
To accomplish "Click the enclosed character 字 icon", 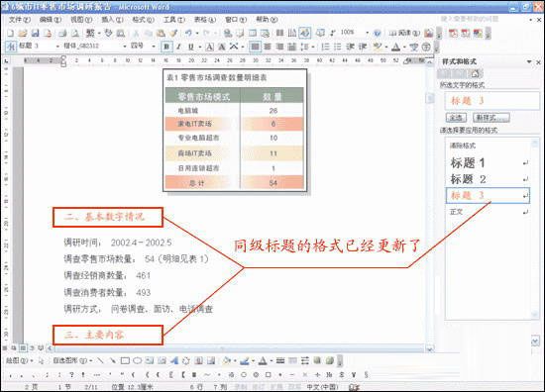I will (x=426, y=47).
